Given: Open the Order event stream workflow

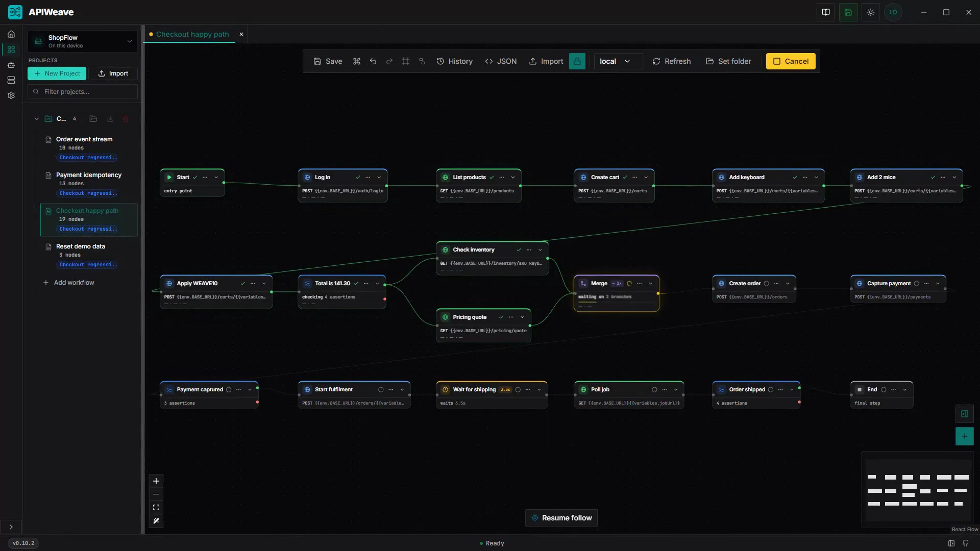Looking at the screenshot, I should (x=89, y=148).
